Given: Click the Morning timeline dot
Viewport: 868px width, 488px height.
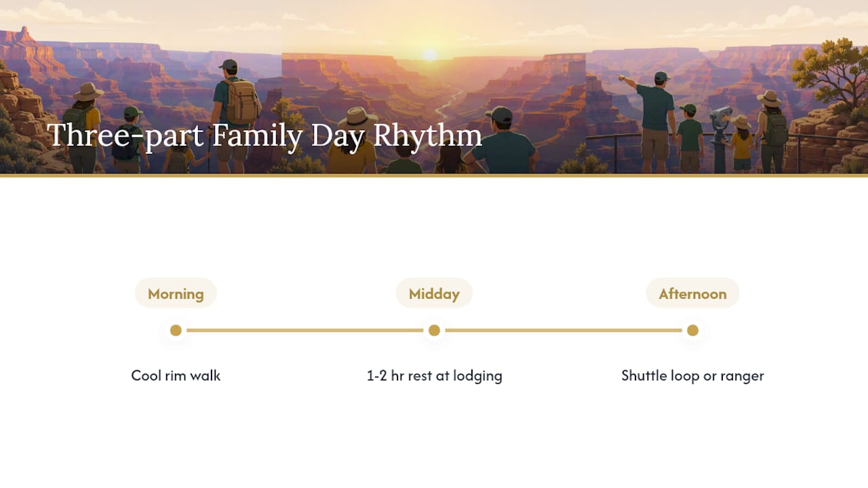Looking at the screenshot, I should (176, 330).
